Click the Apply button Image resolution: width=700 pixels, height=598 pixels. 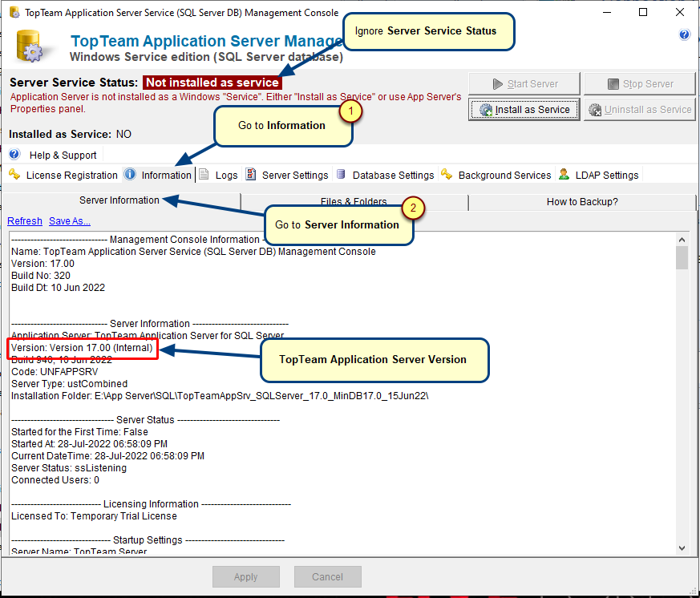point(246,577)
